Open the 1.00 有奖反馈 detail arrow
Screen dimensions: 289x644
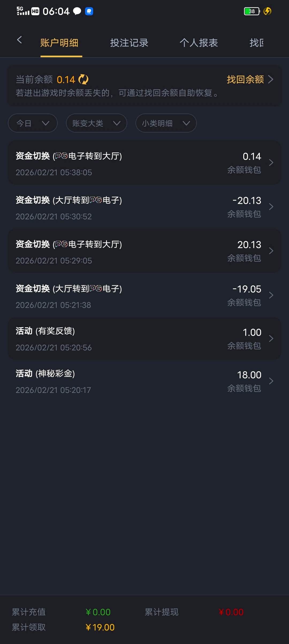271,339
